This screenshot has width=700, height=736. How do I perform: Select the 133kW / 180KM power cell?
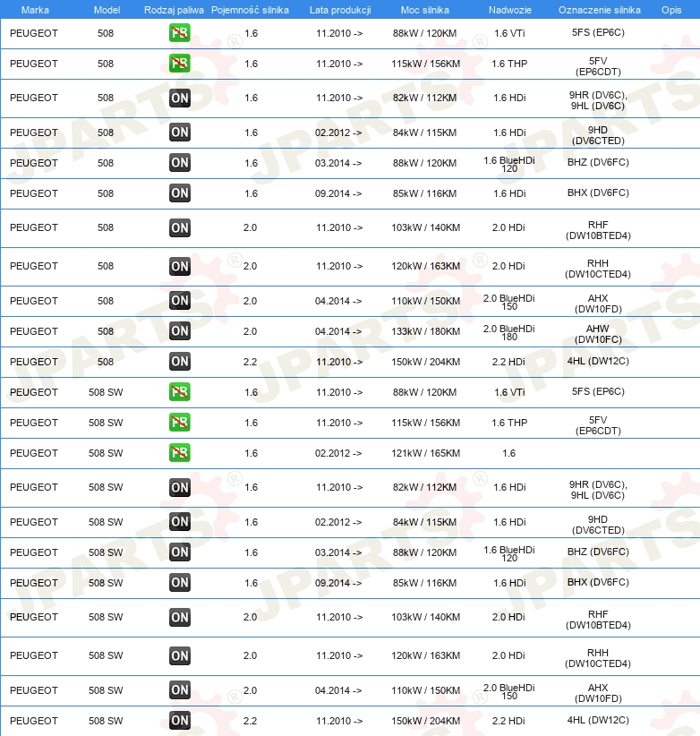tap(426, 331)
